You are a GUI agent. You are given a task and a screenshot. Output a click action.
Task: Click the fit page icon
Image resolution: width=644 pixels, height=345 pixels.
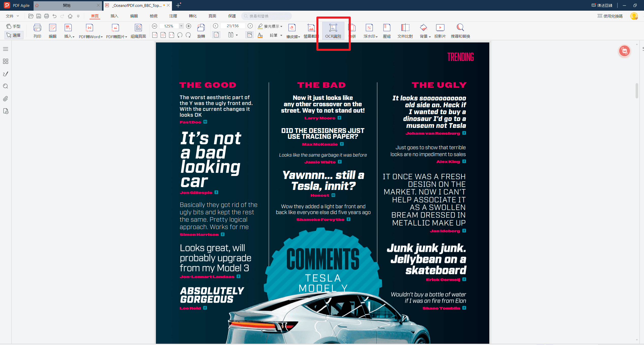coord(163,35)
